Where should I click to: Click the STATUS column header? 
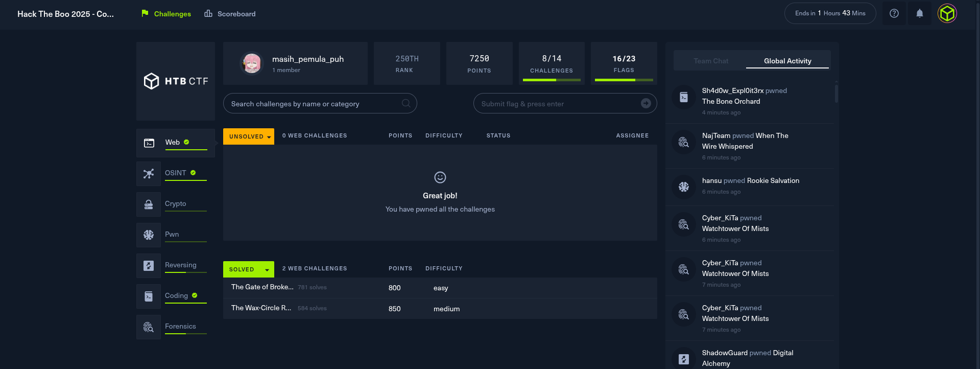[x=498, y=135]
